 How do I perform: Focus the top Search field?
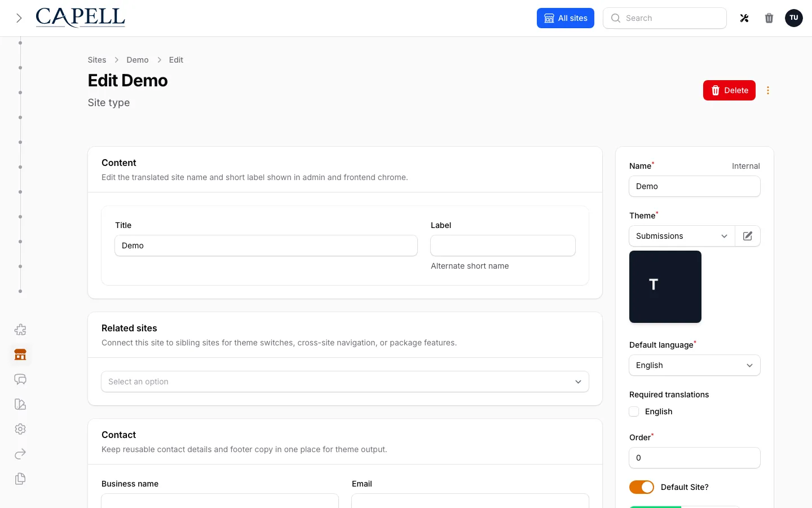[x=665, y=18]
